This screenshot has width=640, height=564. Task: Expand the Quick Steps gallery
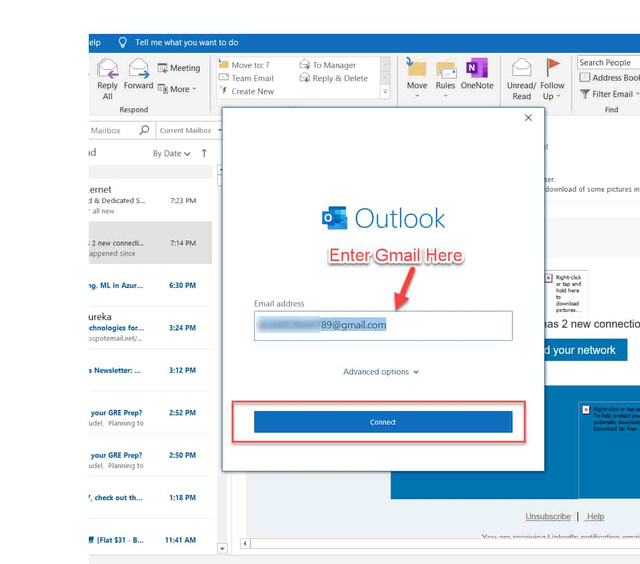(x=385, y=92)
